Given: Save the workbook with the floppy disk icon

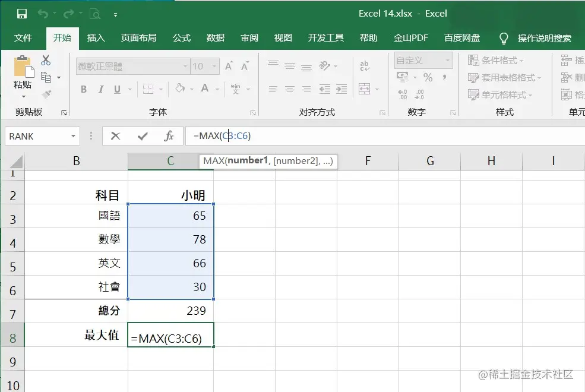Looking at the screenshot, I should tap(22, 14).
